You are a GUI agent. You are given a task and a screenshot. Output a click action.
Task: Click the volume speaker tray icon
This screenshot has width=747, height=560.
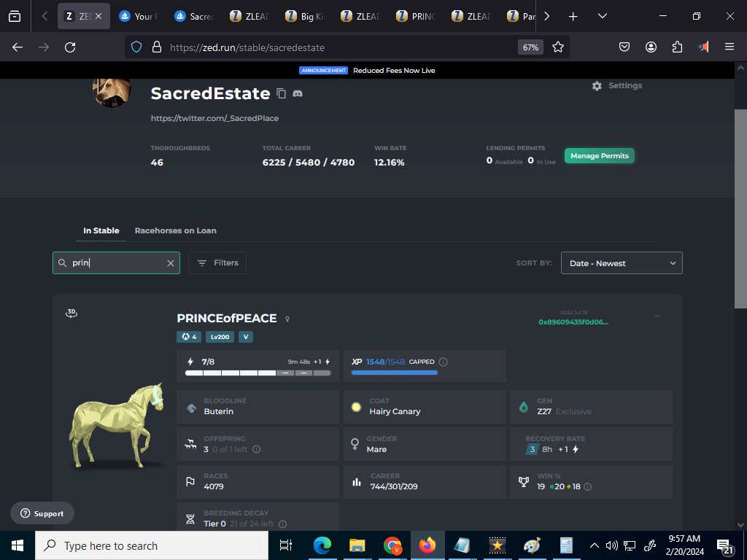coord(612,545)
